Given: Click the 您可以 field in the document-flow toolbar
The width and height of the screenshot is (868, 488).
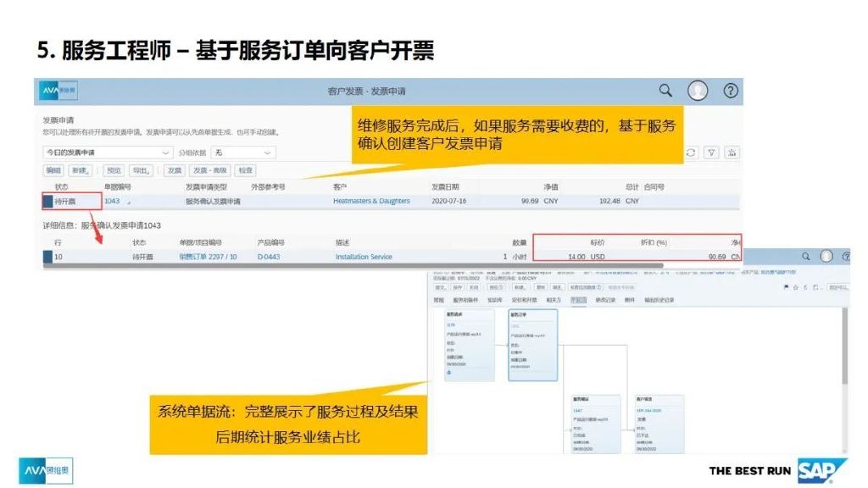Looking at the screenshot, I should coord(837,287).
